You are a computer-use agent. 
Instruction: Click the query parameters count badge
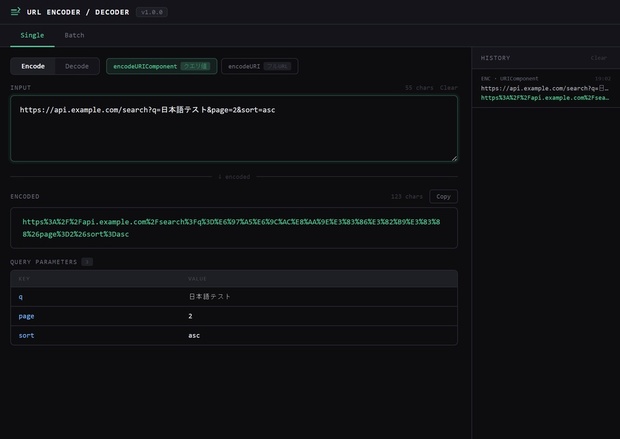[x=87, y=262]
